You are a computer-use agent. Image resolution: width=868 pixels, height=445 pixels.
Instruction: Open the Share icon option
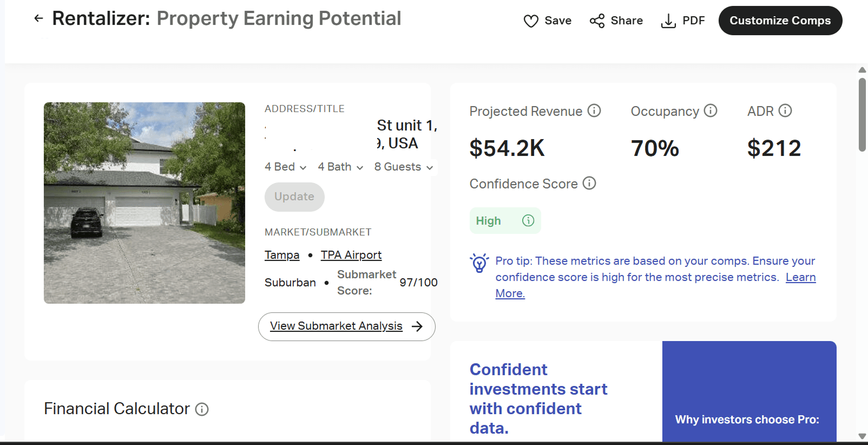click(597, 21)
